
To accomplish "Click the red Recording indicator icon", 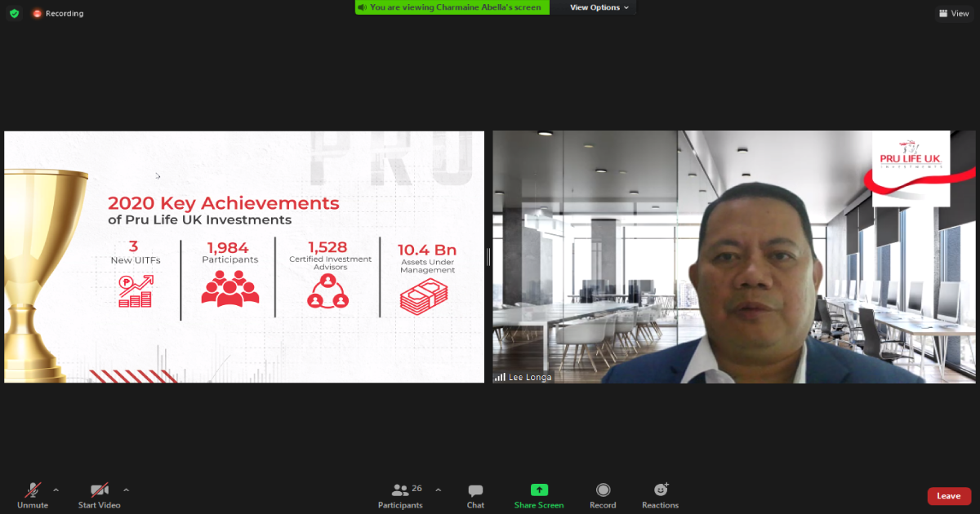I will 35,13.
